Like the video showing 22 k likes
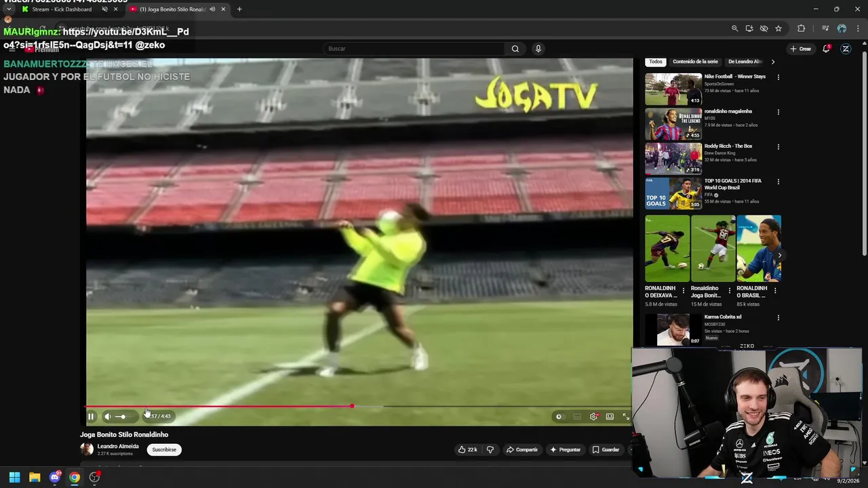The width and height of the screenshot is (868, 488). [467, 449]
